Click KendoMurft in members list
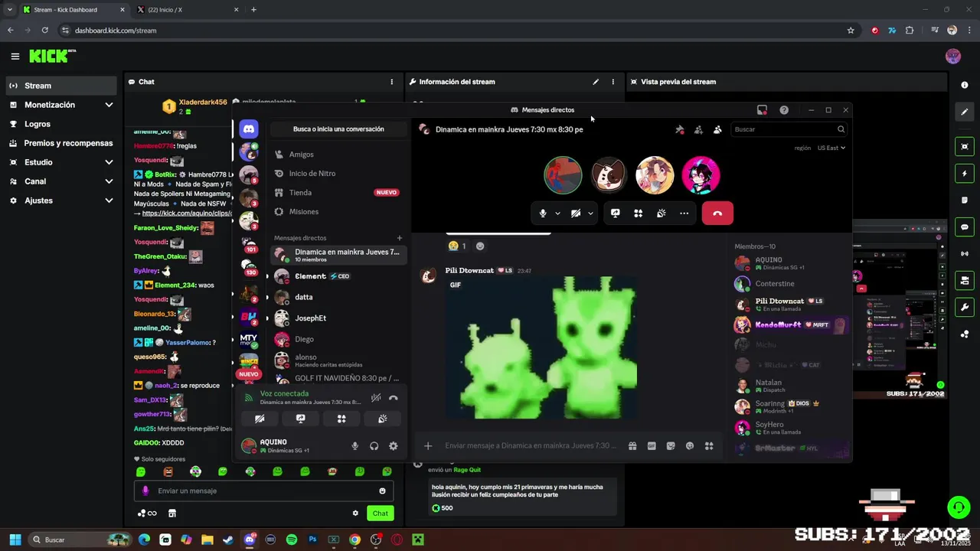The width and height of the screenshot is (980, 551). click(x=792, y=324)
